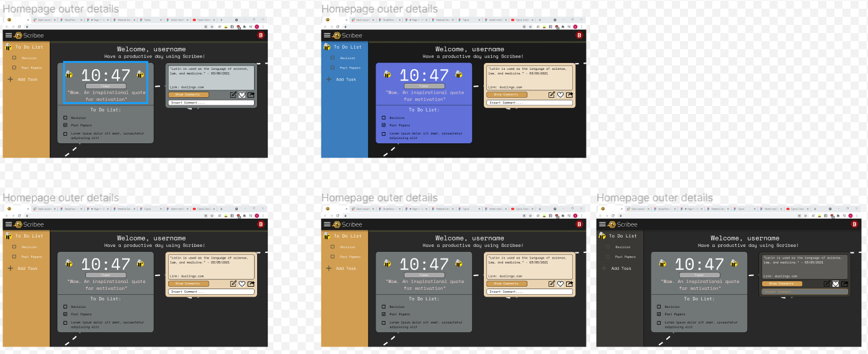Click Show Comments button in blue-sidebar frame
This screenshot has width=868, height=354.
click(x=507, y=95)
